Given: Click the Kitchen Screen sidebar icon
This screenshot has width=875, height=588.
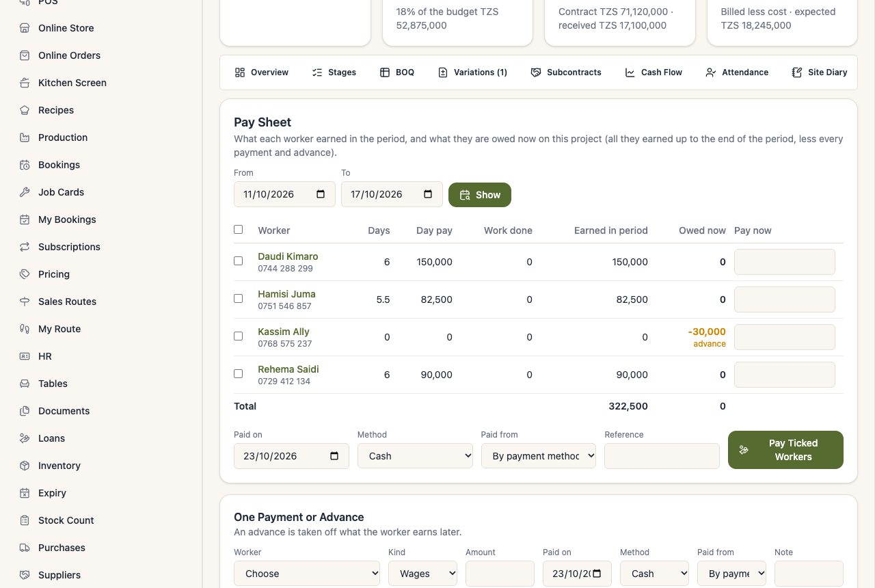Looking at the screenshot, I should click(25, 83).
